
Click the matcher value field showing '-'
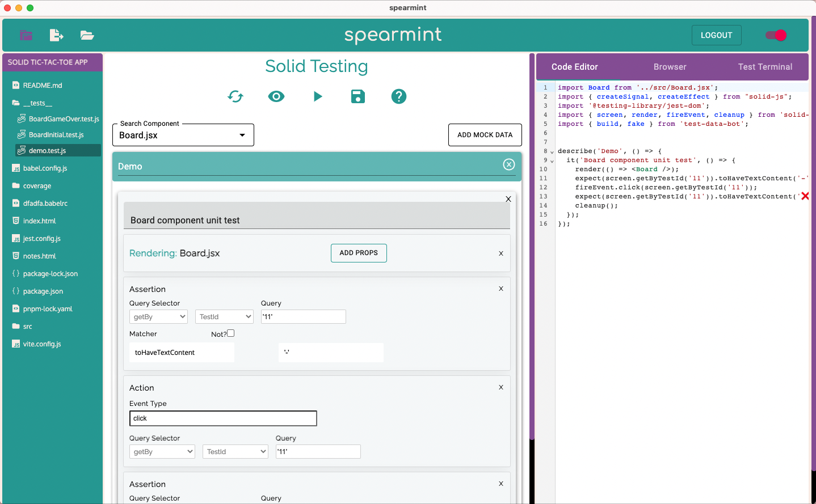pos(331,353)
